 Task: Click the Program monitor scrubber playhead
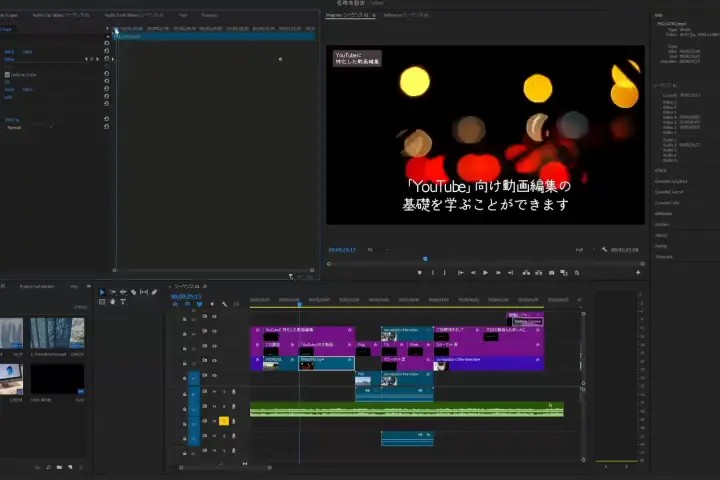coord(425,259)
